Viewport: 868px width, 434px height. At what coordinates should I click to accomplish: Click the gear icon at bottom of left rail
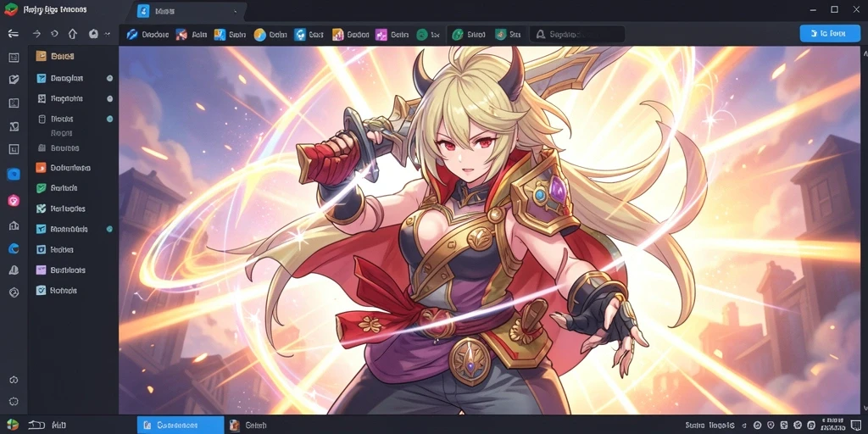click(14, 401)
